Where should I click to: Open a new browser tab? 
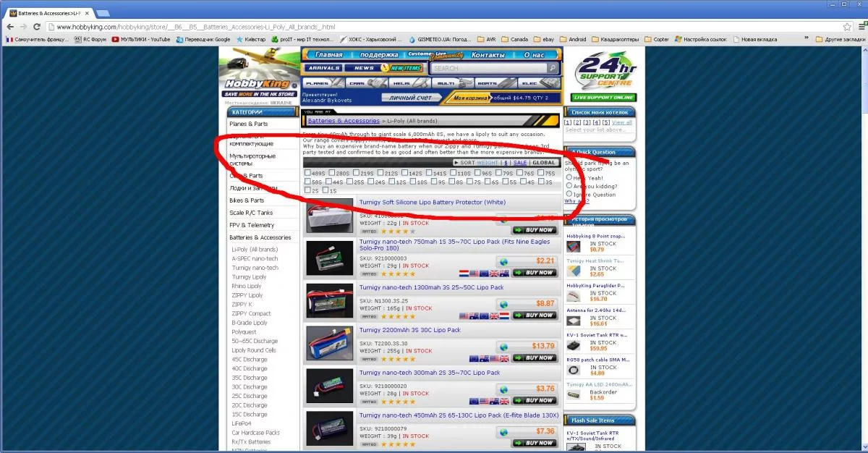[x=103, y=13]
